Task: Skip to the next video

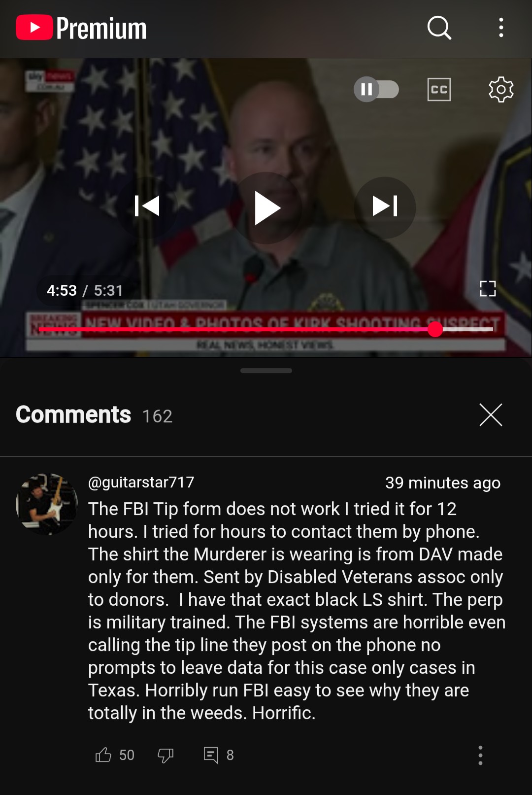Action: coord(385,207)
